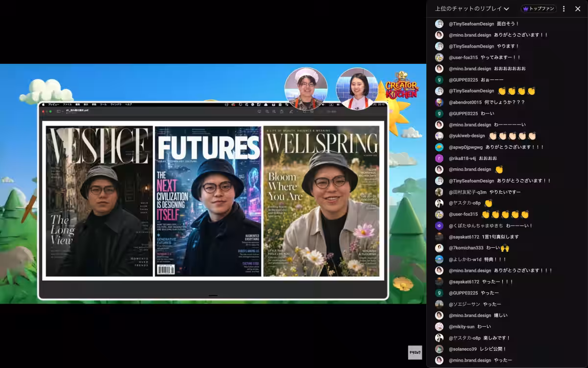Close the chat replay panel
Screen dimensions: 588x368
coord(578,8)
